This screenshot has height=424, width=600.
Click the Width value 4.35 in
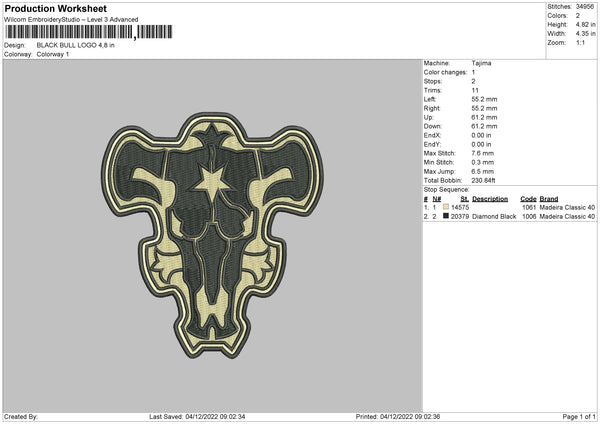pyautogui.click(x=585, y=34)
